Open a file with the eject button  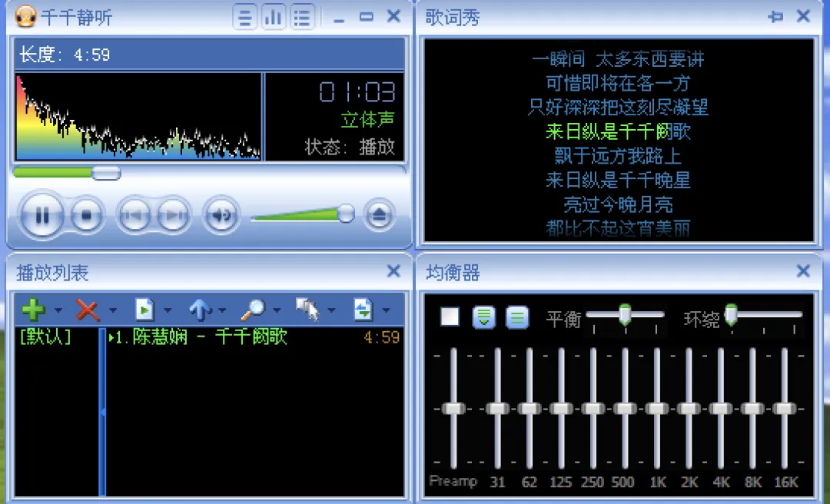click(x=379, y=215)
